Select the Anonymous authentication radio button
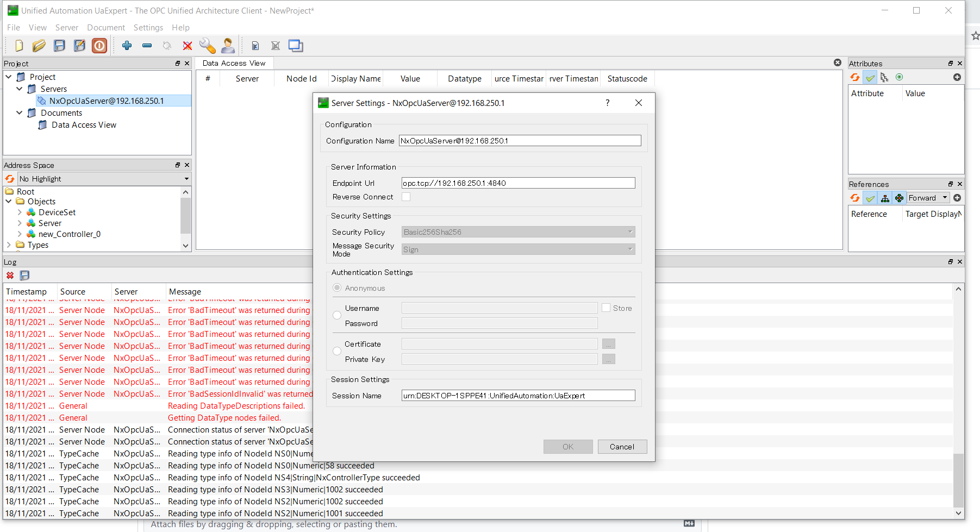 coord(337,287)
